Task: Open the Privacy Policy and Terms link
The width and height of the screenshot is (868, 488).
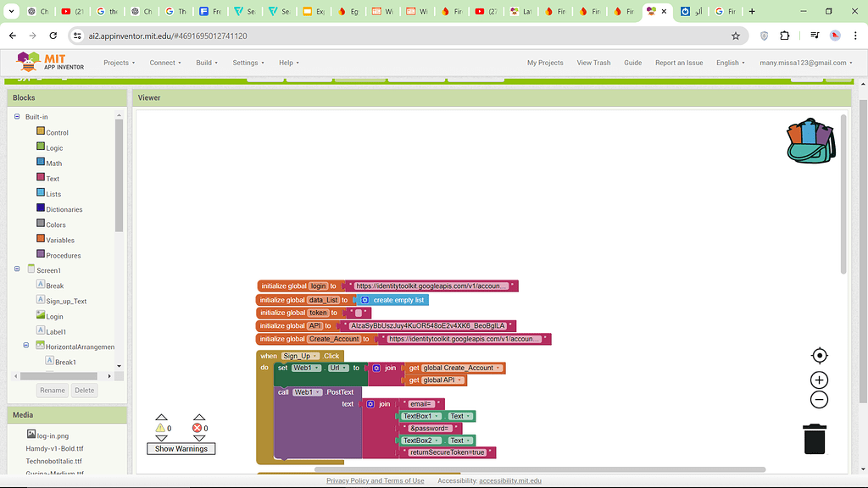Action: pyautogui.click(x=376, y=480)
